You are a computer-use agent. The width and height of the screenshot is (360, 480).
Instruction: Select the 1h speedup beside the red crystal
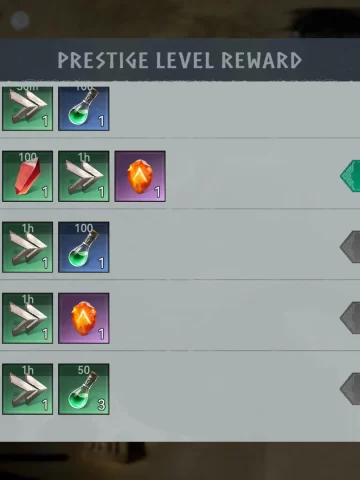point(84,176)
